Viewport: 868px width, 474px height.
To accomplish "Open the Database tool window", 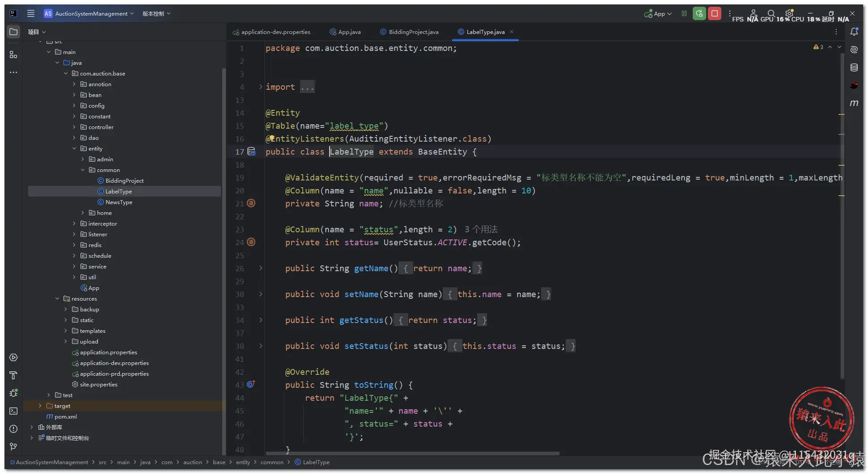I will pyautogui.click(x=854, y=67).
